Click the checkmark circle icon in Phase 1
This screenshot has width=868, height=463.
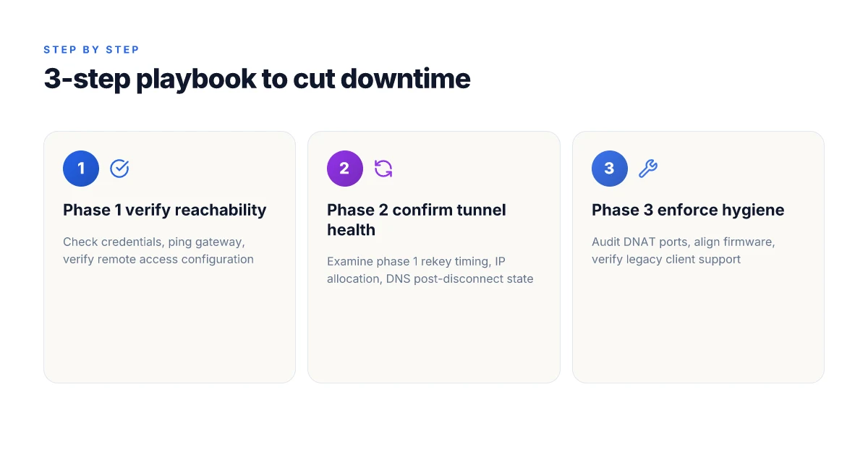pyautogui.click(x=119, y=169)
